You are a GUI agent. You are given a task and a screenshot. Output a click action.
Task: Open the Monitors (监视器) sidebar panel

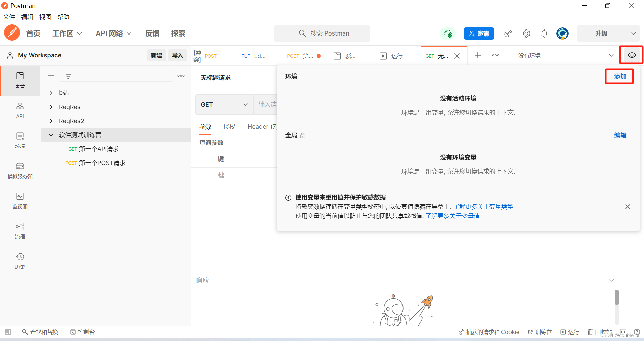click(x=20, y=201)
